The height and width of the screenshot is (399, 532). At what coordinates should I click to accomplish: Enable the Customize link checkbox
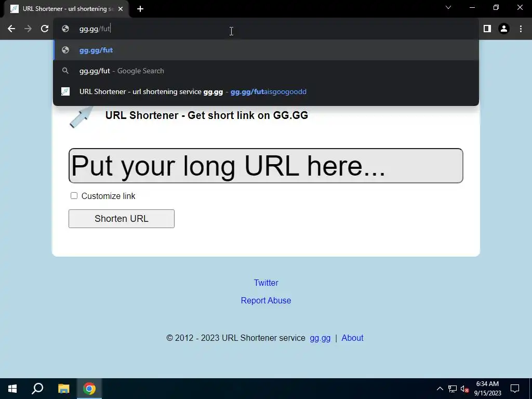(74, 196)
